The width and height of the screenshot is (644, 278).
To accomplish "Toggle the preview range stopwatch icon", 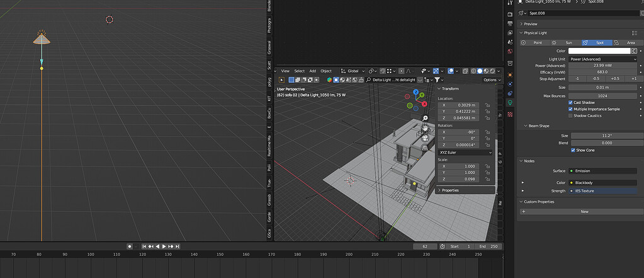I will click(443, 246).
